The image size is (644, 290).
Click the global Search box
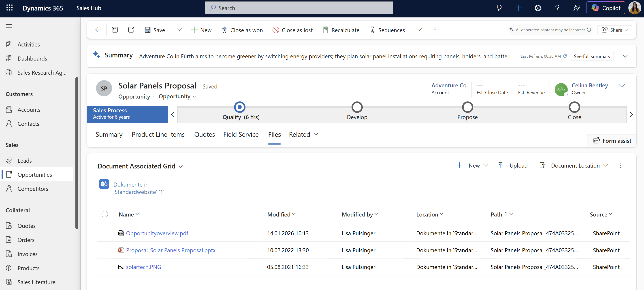tap(299, 8)
